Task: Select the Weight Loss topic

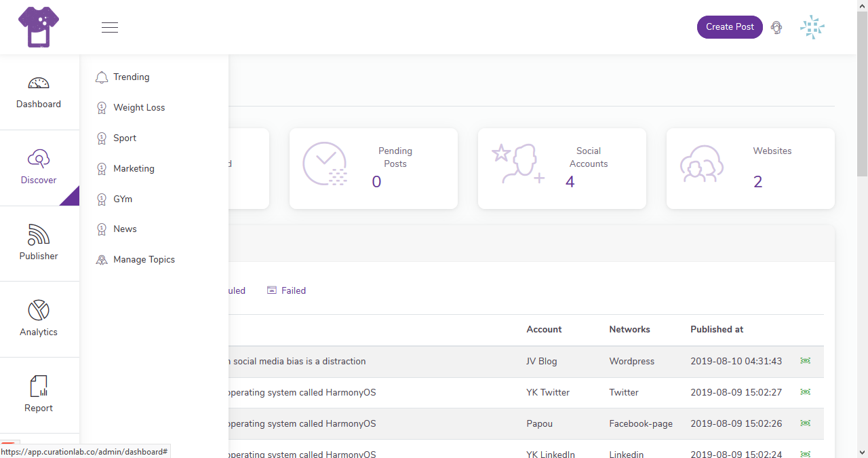Action: click(x=138, y=108)
